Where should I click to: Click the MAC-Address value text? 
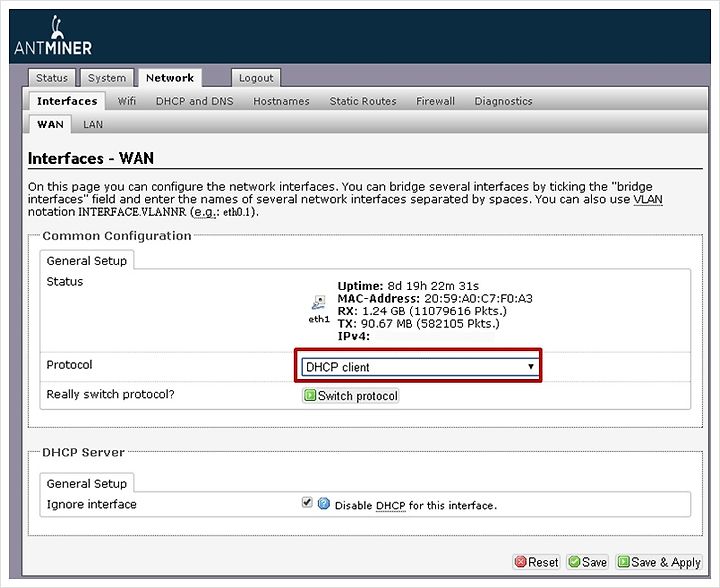(478, 299)
